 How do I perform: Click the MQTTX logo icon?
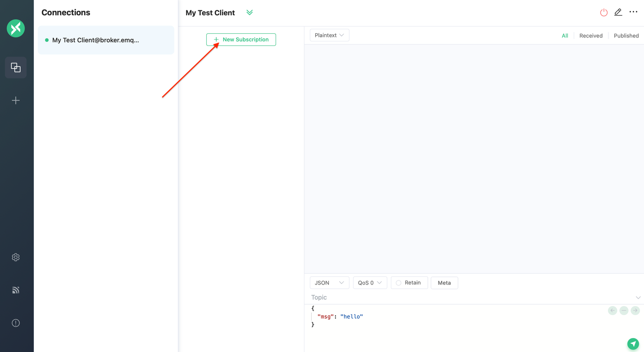(16, 28)
